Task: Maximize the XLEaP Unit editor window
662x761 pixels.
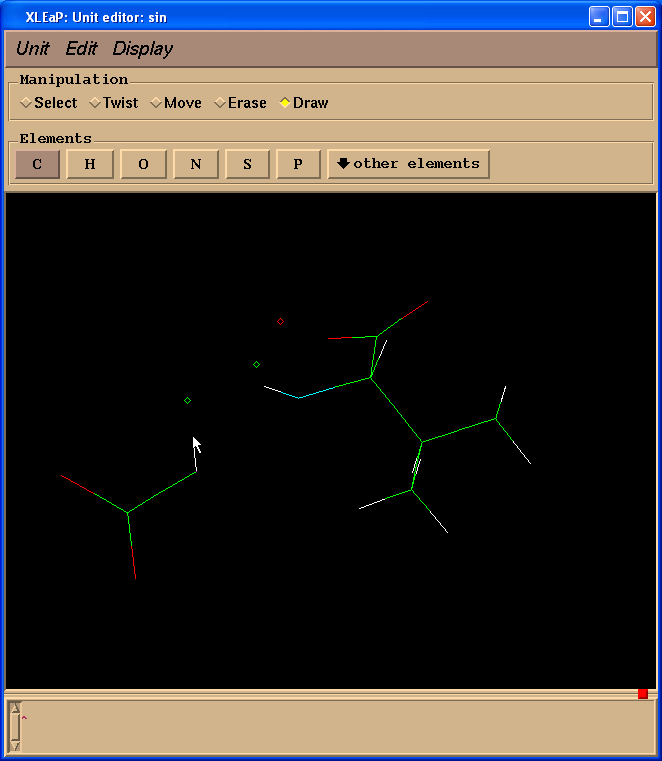Action: (x=622, y=17)
